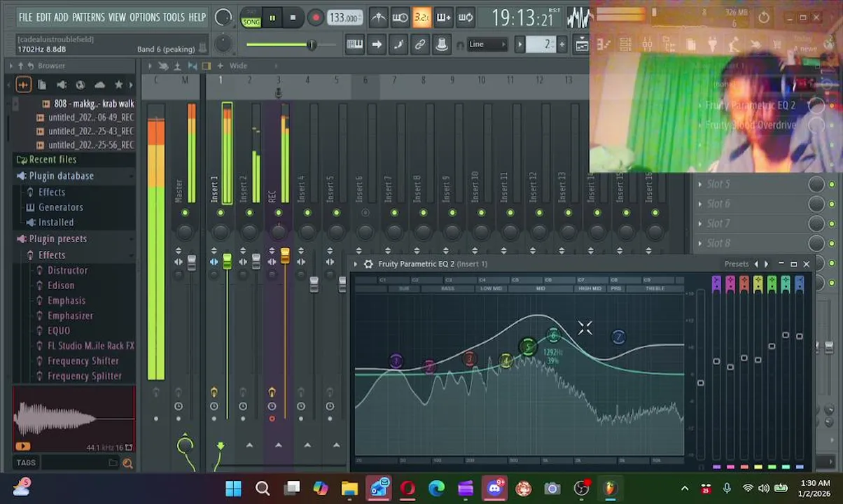
Task: Click EQ band 3 red node
Action: click(x=470, y=359)
